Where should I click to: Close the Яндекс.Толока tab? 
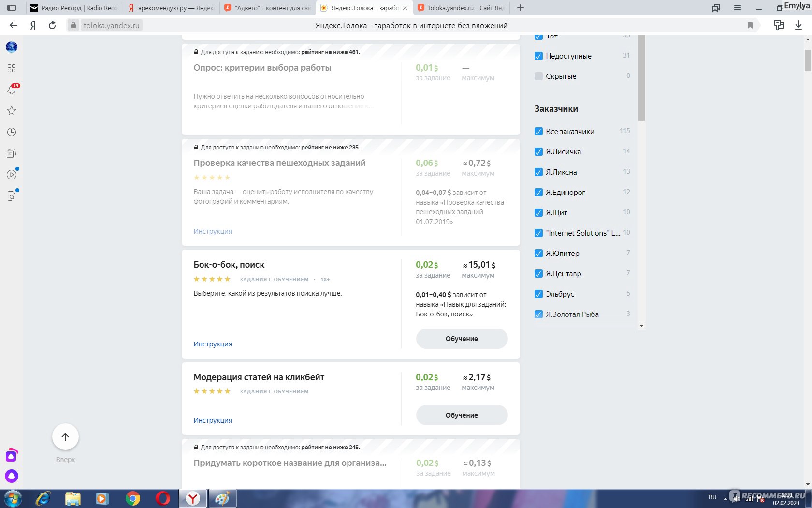[x=405, y=8]
